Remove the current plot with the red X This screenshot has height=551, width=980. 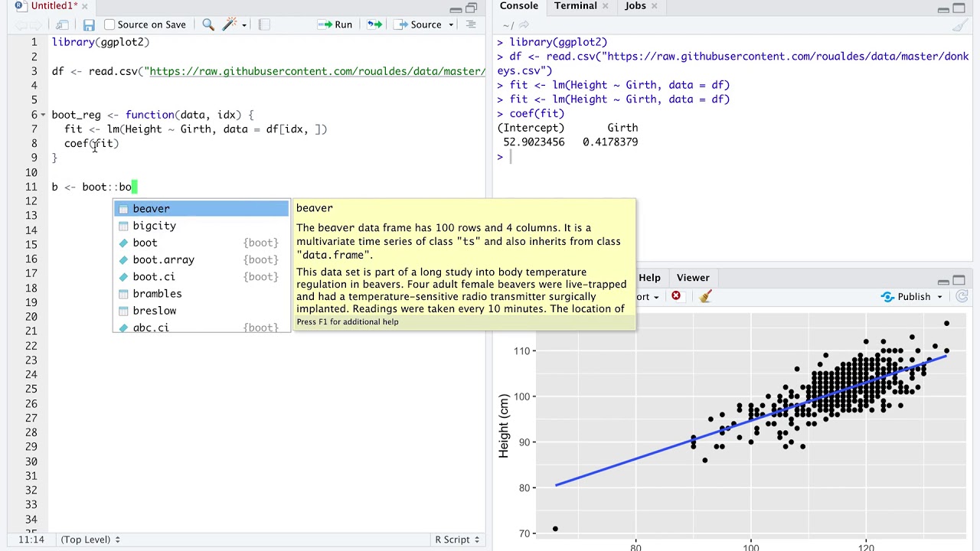point(676,296)
